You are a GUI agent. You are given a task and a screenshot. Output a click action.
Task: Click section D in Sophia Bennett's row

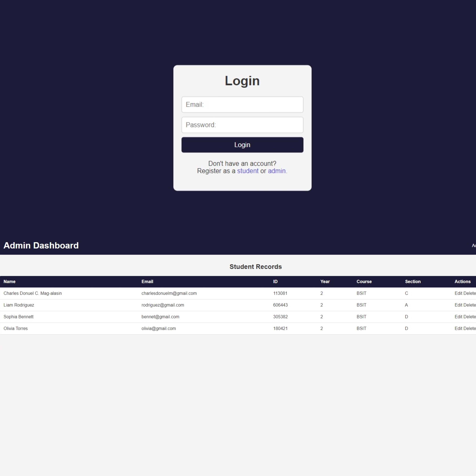tap(407, 317)
